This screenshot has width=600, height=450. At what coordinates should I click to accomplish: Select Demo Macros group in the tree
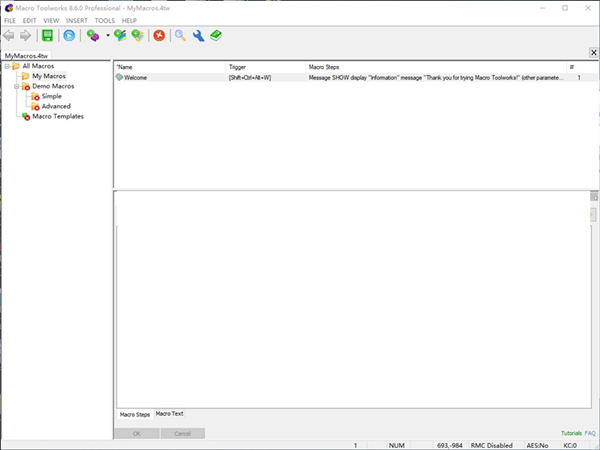pos(53,86)
